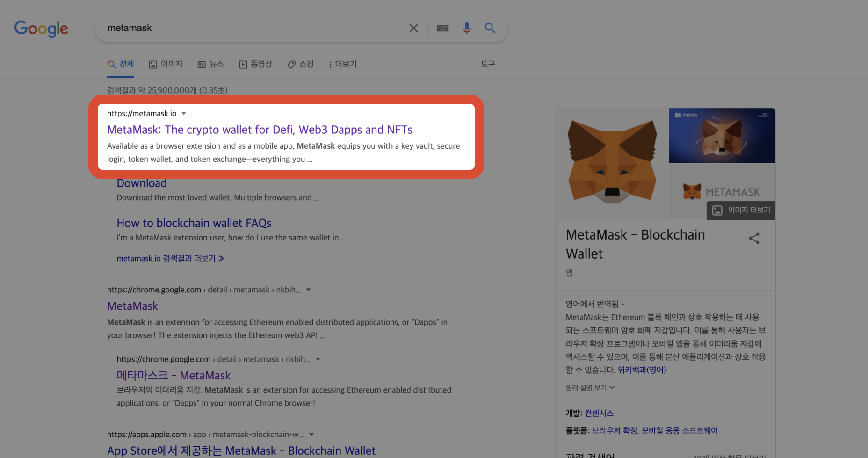Click MetaMask - Blockchain Wallet panel title
Viewport: 868px width, 458px height.
pyautogui.click(x=635, y=244)
